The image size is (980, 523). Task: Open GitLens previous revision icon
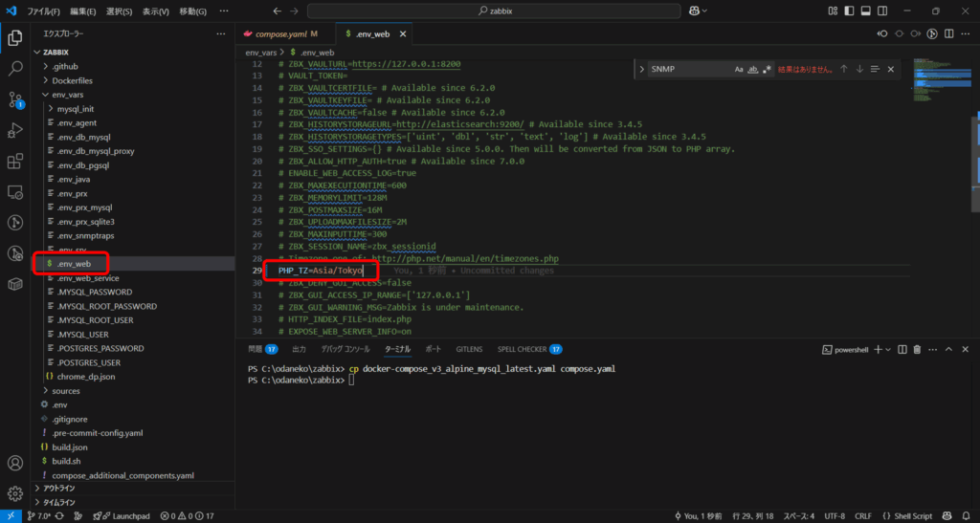coord(881,33)
